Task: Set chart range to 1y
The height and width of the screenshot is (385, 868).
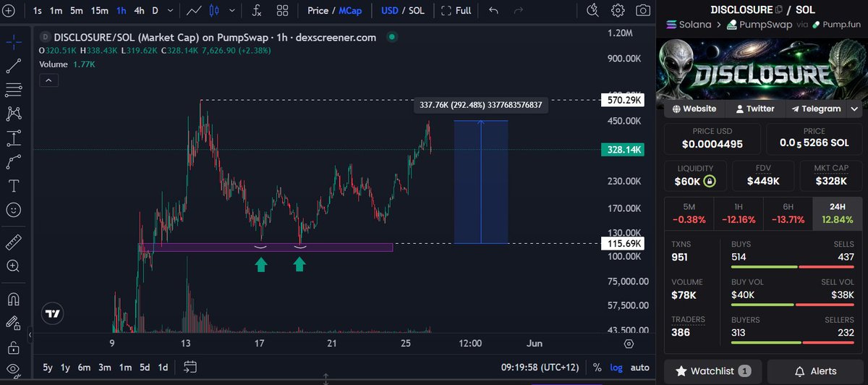Action: (x=66, y=367)
